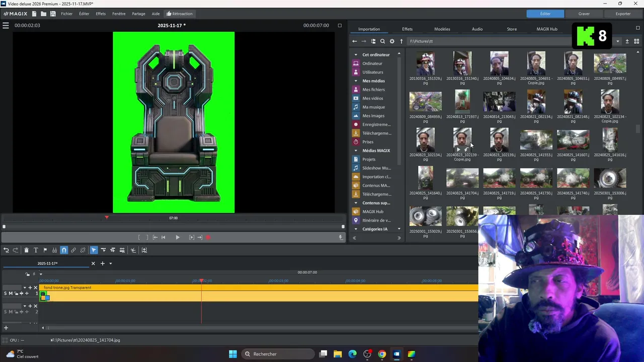Set a marker using the flag icon

(x=45, y=250)
